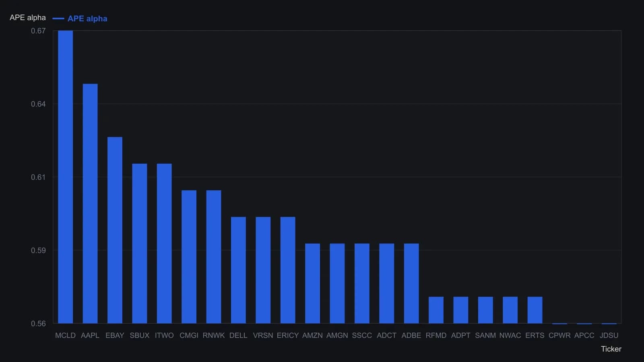The width and height of the screenshot is (644, 362).
Task: Click the MCLD ticker label
Action: [x=65, y=335]
